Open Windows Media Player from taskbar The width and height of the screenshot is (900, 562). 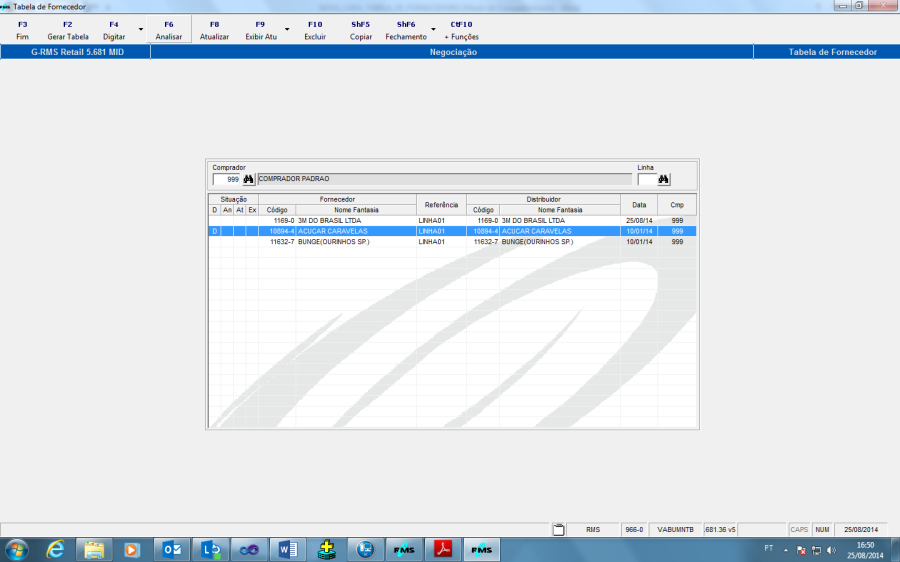pos(132,550)
